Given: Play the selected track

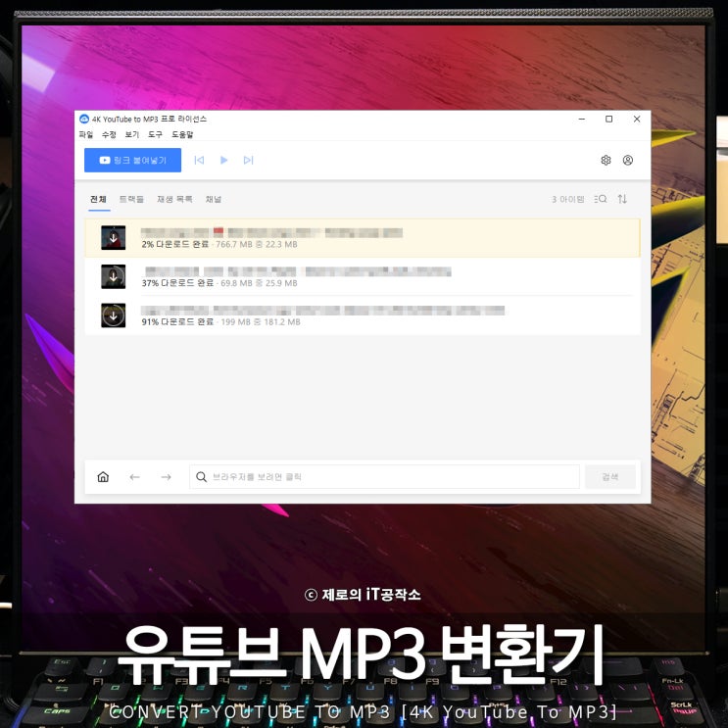Looking at the screenshot, I should [x=223, y=160].
